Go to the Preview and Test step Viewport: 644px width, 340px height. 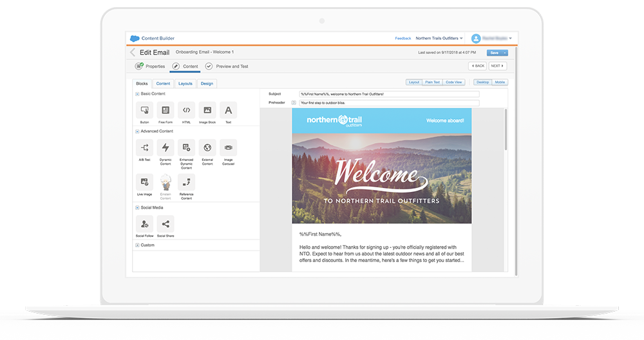227,66
